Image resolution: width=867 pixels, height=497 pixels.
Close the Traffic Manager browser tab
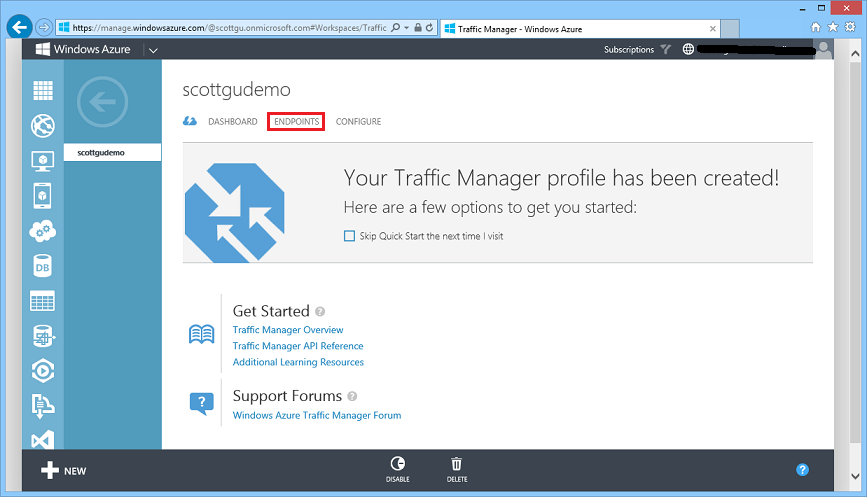[x=713, y=29]
